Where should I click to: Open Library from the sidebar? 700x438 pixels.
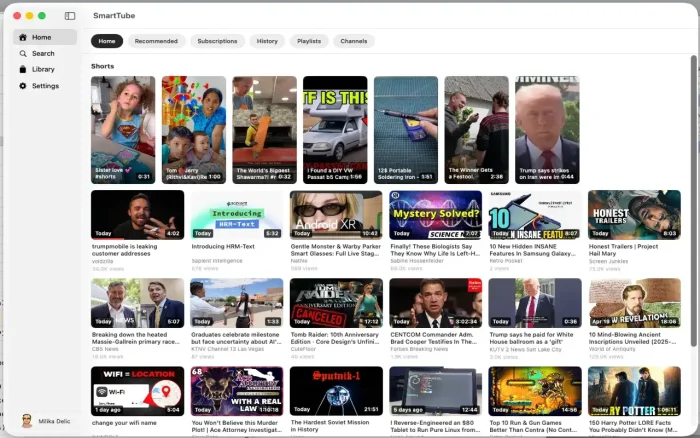tap(45, 69)
